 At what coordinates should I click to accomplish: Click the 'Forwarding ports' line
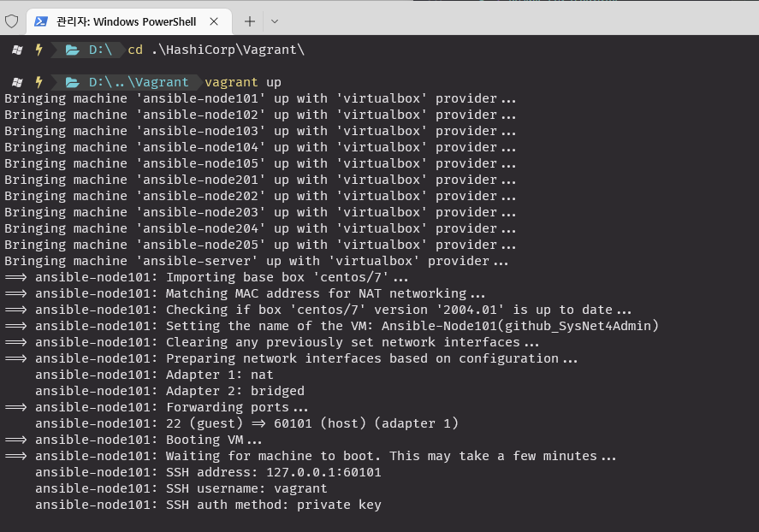pos(157,407)
